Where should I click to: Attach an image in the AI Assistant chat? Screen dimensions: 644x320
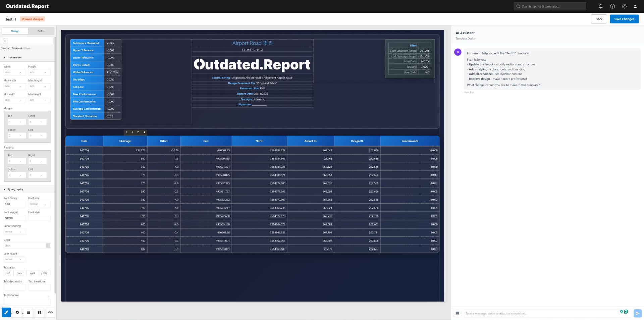click(458, 313)
